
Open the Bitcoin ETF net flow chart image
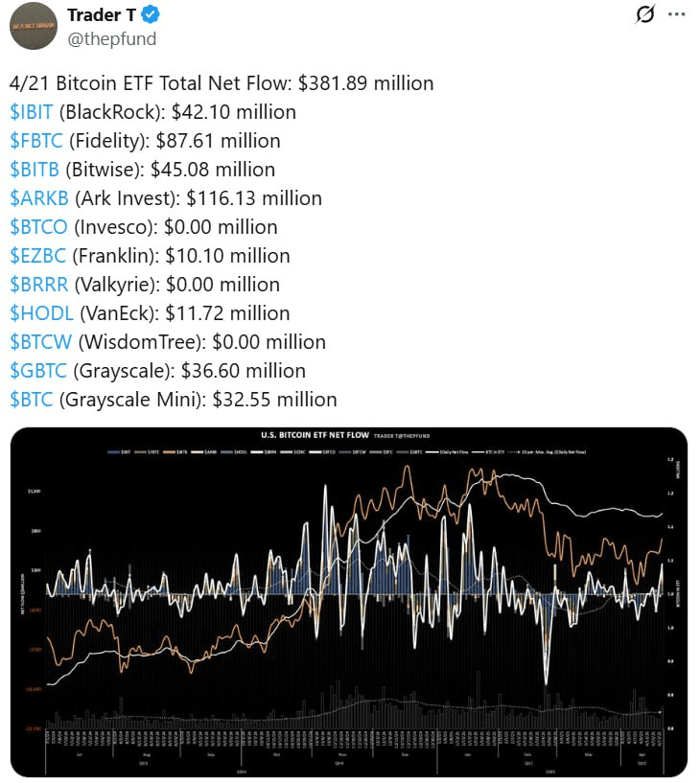tap(349, 602)
